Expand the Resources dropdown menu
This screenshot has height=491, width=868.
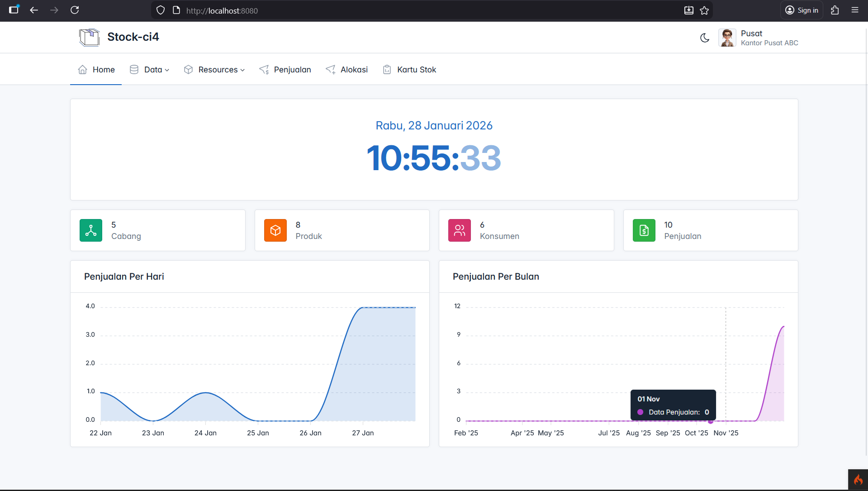(x=214, y=70)
